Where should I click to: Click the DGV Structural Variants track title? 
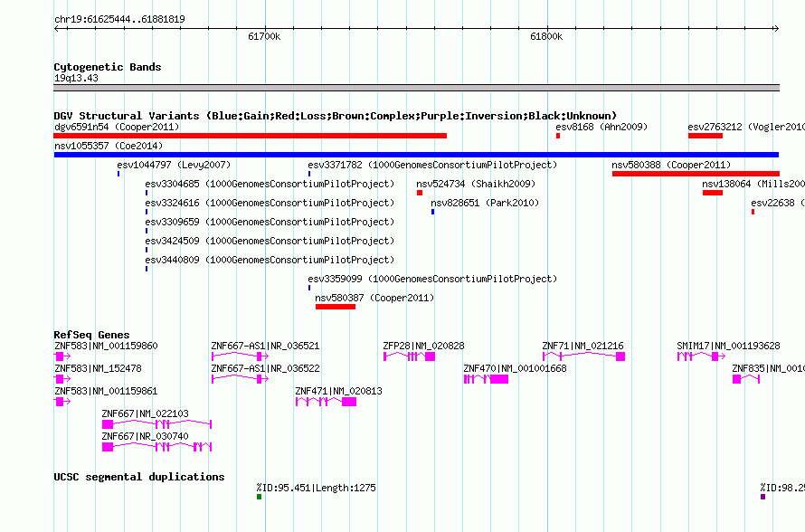tap(336, 116)
